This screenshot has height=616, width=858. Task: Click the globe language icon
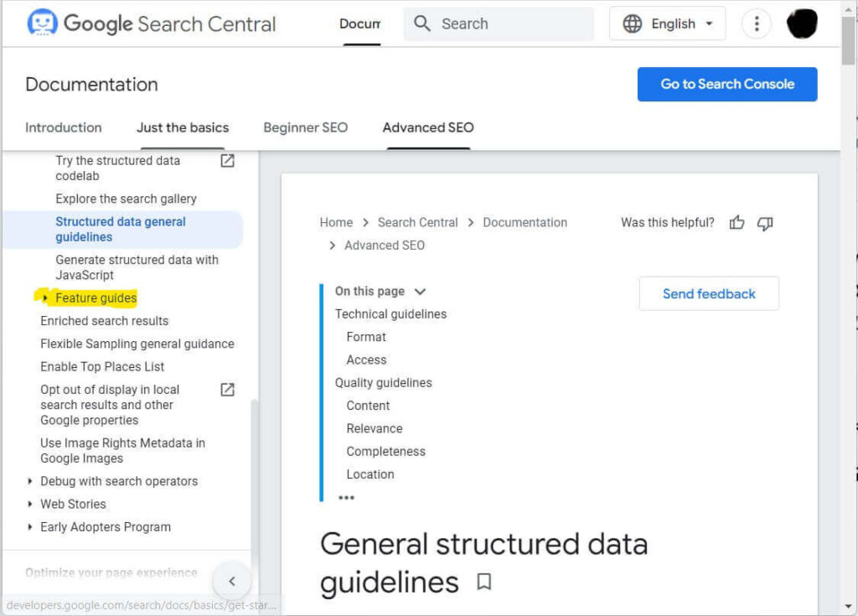tap(633, 23)
